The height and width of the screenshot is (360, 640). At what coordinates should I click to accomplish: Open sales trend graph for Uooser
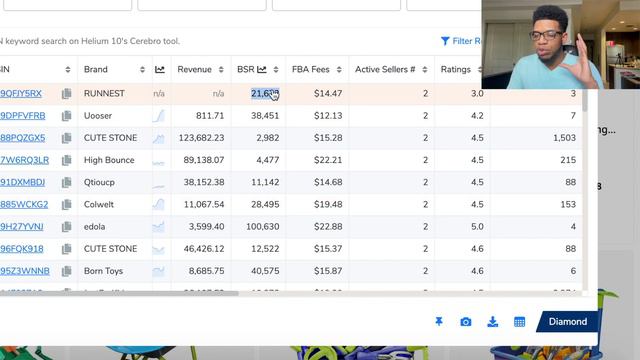(159, 116)
